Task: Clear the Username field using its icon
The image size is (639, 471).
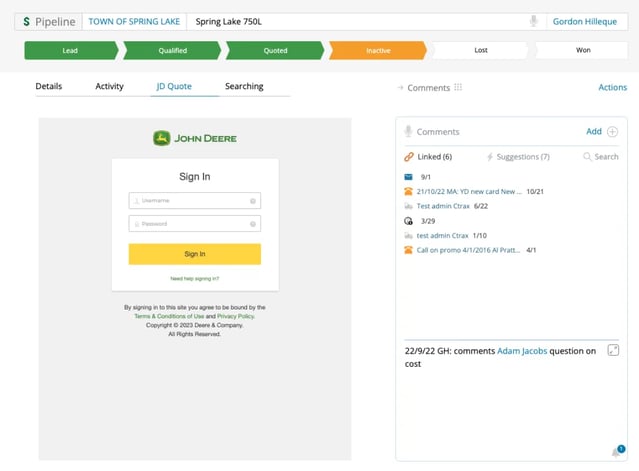Action: [253, 201]
